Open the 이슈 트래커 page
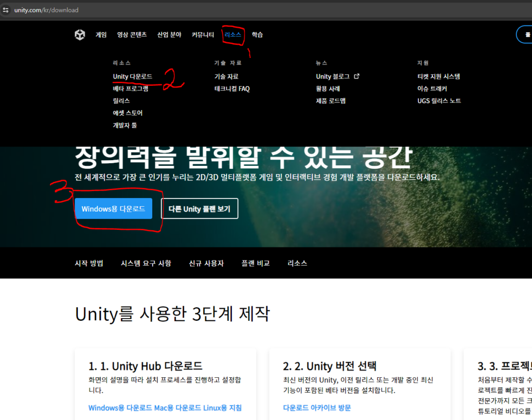The image size is (532, 420). [433, 88]
